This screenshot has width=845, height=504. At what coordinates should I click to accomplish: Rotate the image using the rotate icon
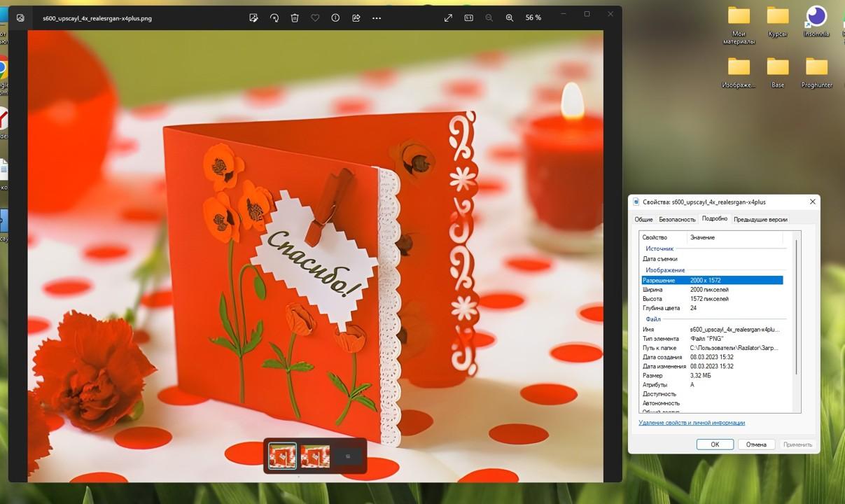click(x=274, y=18)
